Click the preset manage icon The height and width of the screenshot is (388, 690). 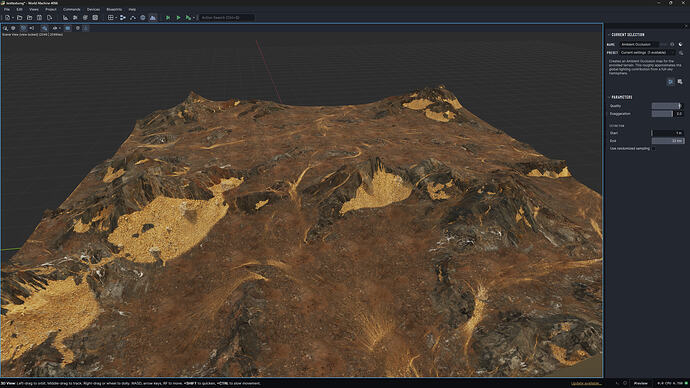click(x=681, y=53)
